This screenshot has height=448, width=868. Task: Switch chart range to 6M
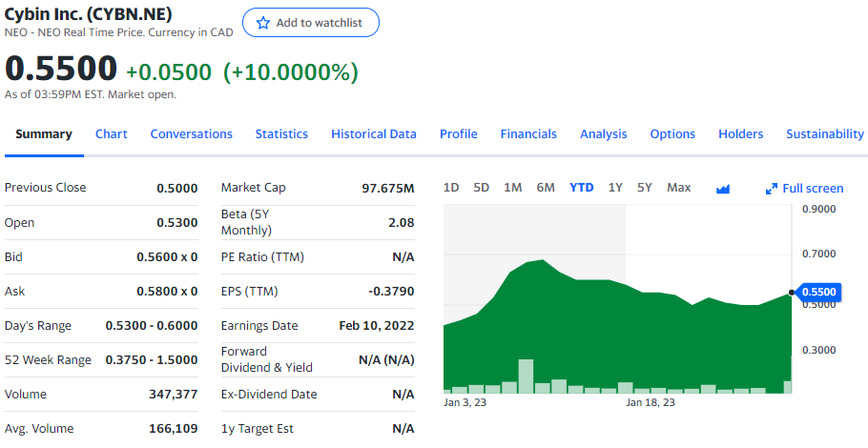click(546, 188)
